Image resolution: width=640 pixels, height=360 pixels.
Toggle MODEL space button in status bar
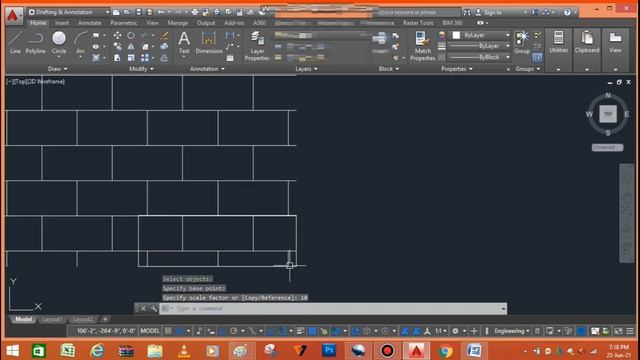pos(150,331)
